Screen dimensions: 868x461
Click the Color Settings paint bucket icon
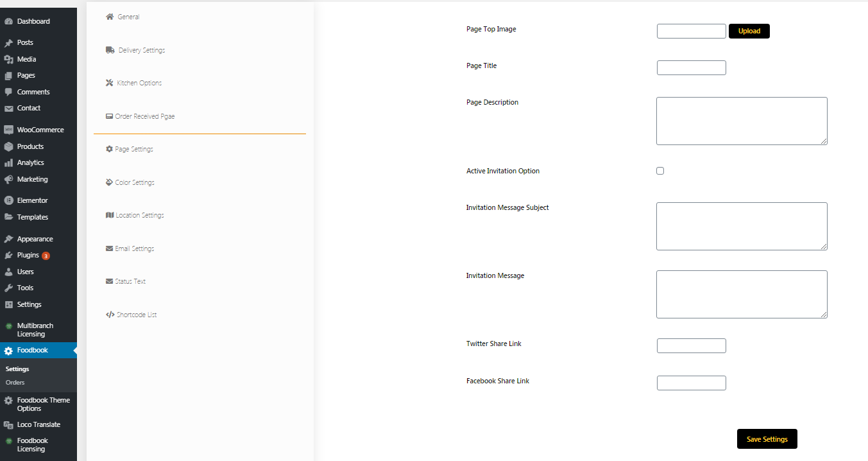click(x=109, y=182)
